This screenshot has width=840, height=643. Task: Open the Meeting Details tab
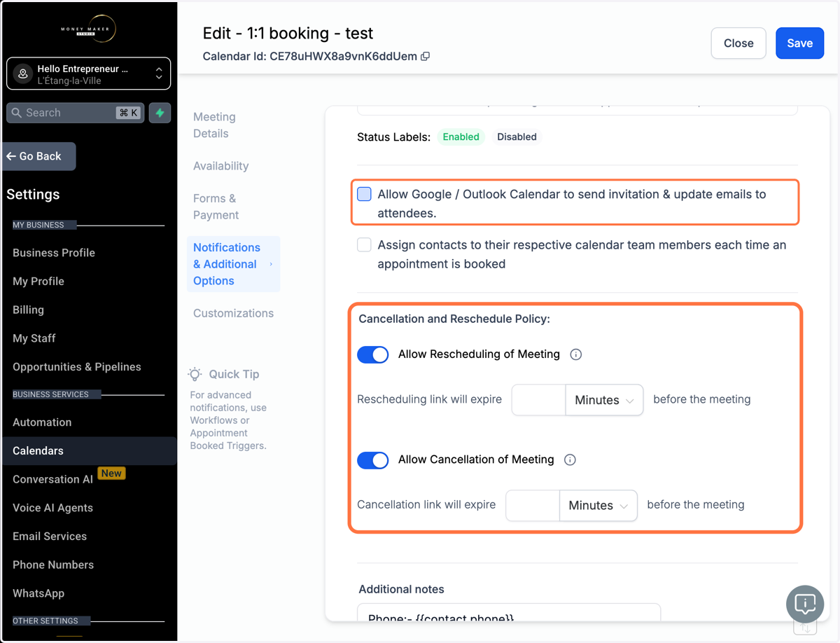pyautogui.click(x=214, y=125)
